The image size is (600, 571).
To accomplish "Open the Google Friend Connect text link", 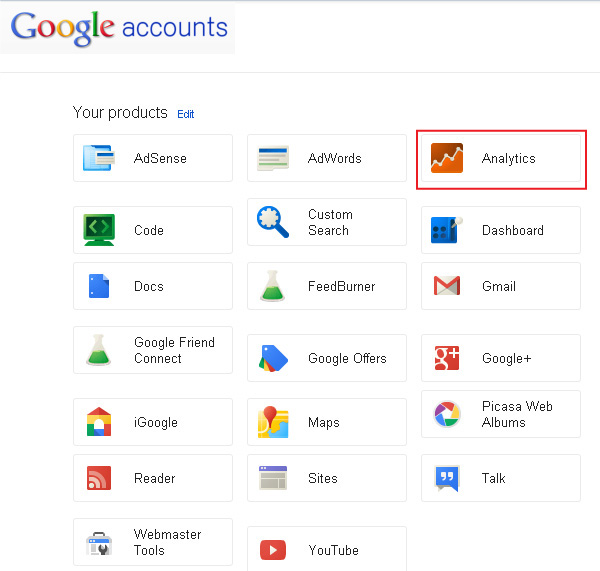I will (174, 350).
